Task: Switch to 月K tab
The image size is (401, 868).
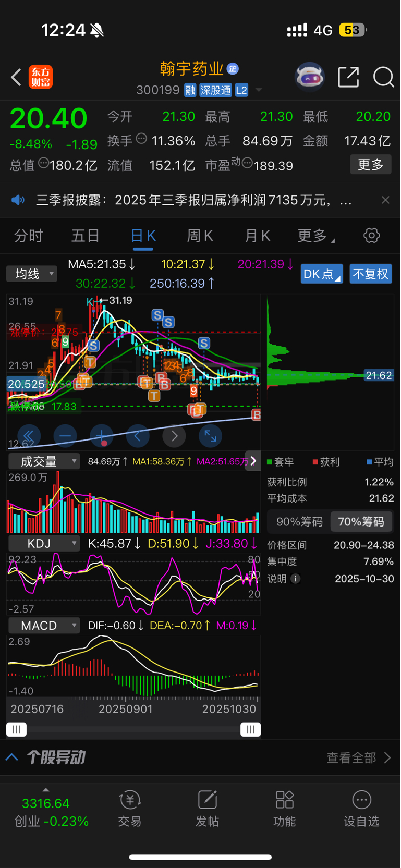Action: [x=258, y=236]
